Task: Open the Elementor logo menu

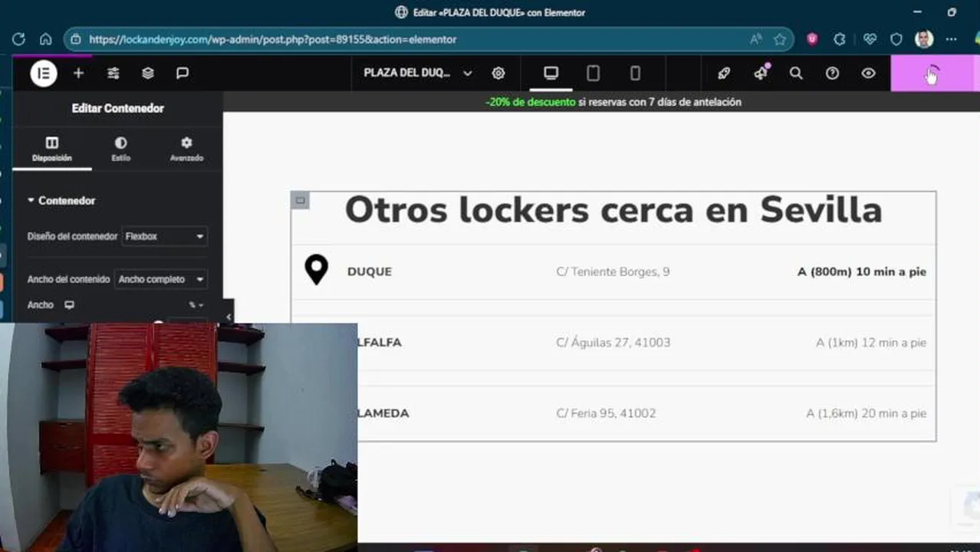Action: pyautogui.click(x=44, y=74)
